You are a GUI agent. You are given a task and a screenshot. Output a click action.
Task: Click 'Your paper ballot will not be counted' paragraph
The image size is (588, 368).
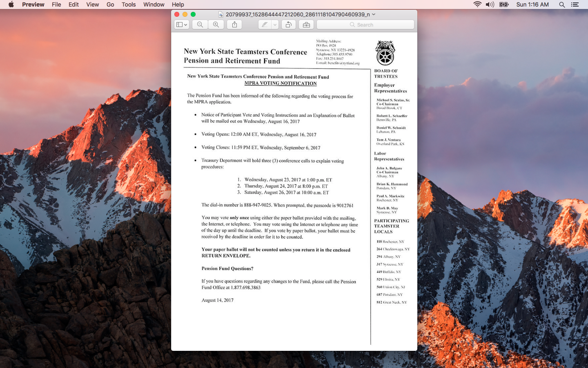point(276,253)
